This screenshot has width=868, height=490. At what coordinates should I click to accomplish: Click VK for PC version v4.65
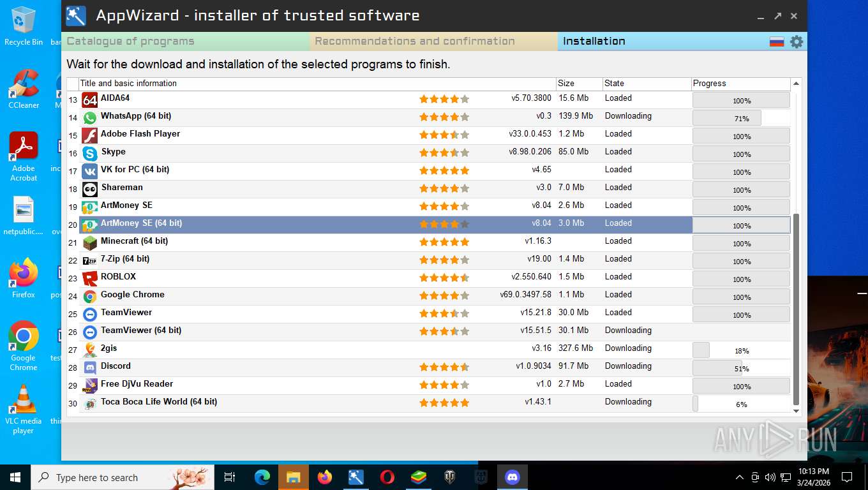coord(541,170)
